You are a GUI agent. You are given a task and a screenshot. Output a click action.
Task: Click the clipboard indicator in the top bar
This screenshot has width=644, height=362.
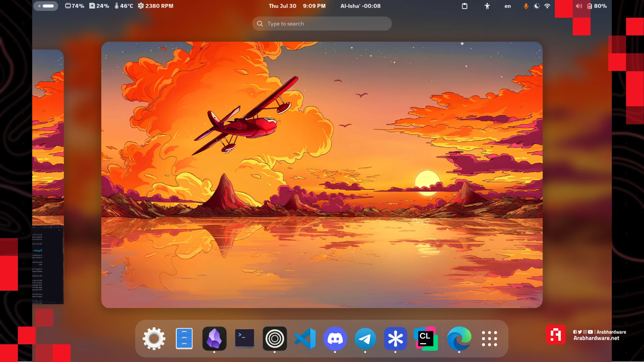[x=465, y=6]
